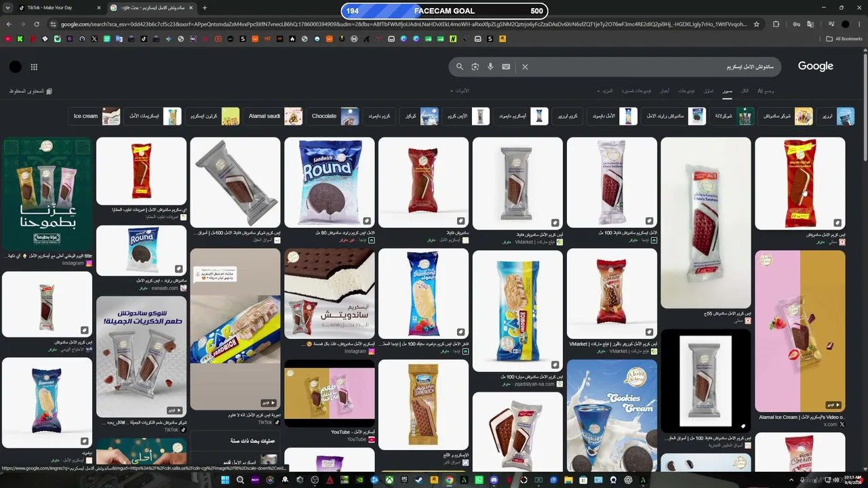
Task: Click the Google logo
Action: (815, 66)
